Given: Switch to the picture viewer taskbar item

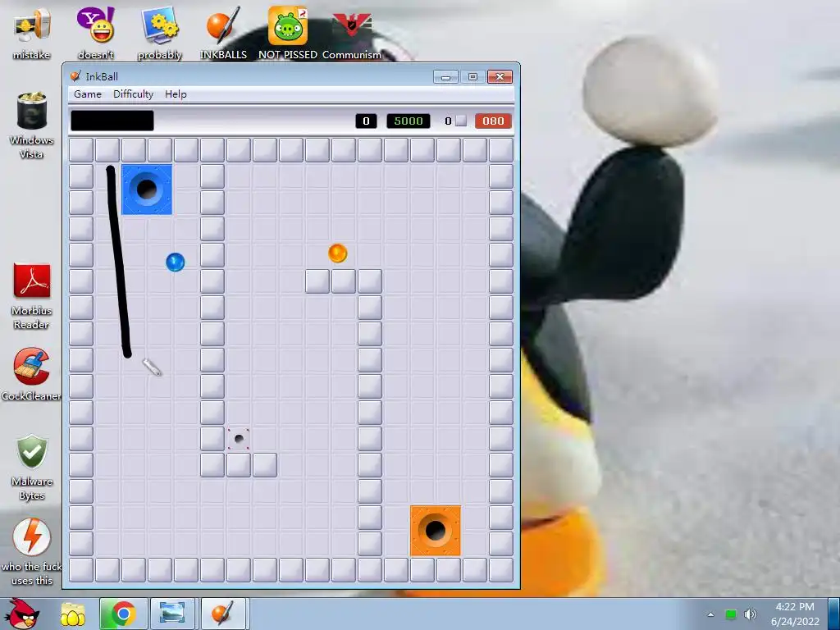Looking at the screenshot, I should point(172,614).
